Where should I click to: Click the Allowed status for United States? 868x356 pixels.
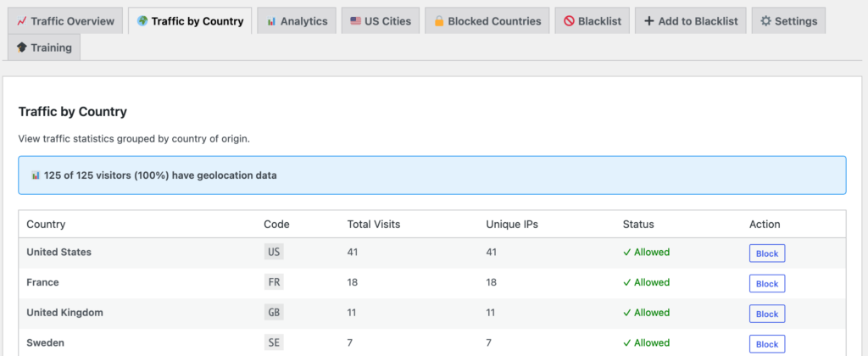646,252
